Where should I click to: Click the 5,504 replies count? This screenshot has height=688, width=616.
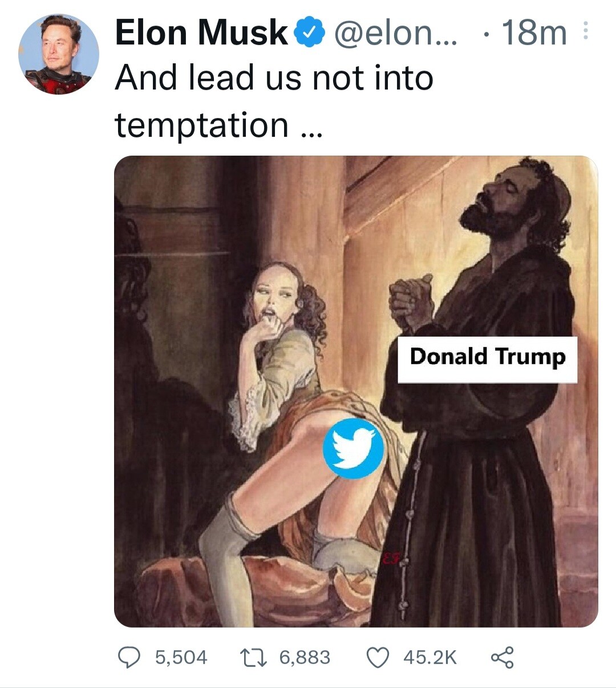pos(181,657)
